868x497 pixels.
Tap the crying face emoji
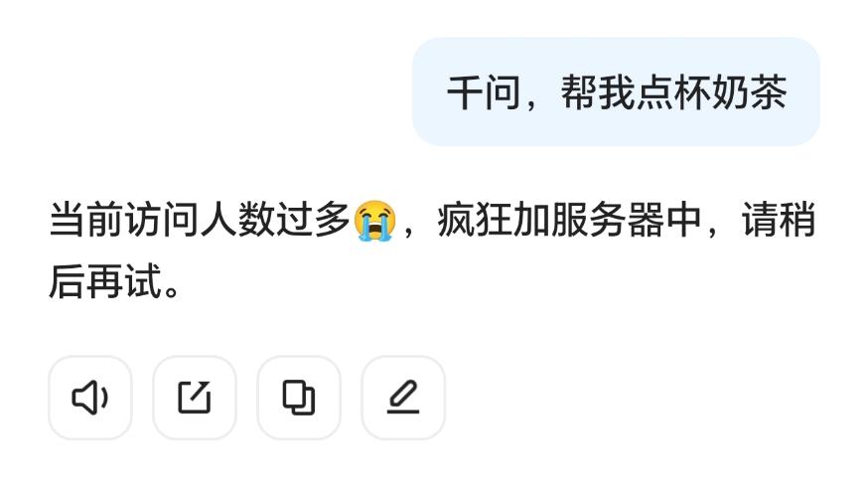click(374, 220)
